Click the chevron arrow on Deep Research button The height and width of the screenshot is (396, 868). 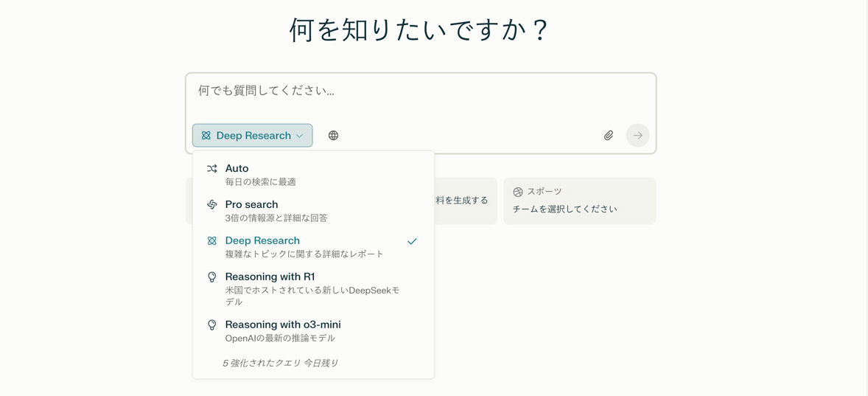pyautogui.click(x=299, y=136)
